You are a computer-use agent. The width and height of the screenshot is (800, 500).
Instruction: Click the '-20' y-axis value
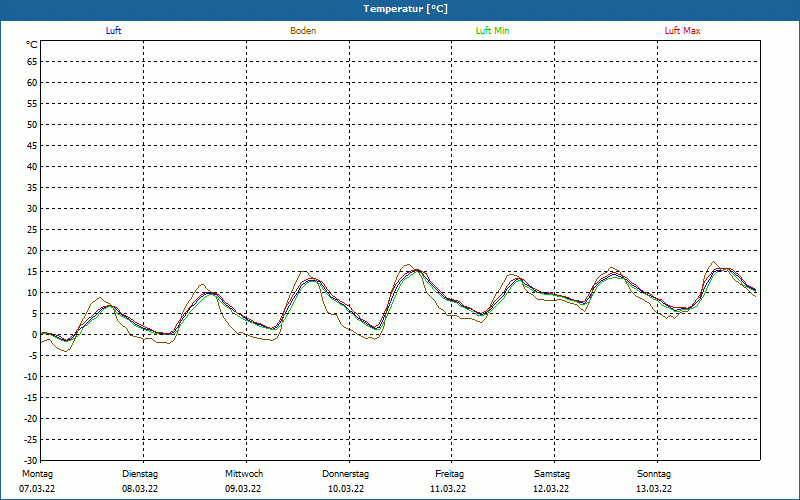click(x=31, y=418)
